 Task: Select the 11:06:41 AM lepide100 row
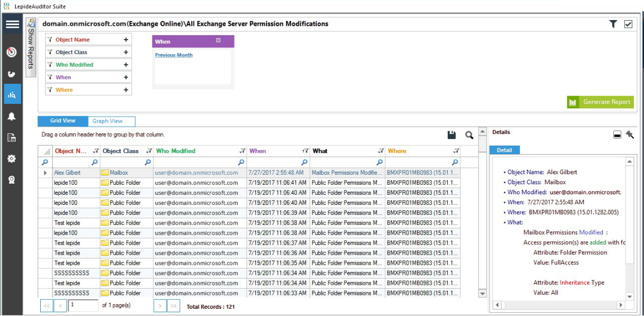click(249, 183)
